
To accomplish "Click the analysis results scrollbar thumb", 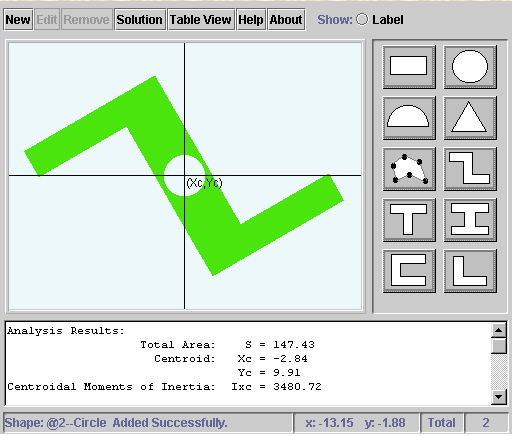I will pyautogui.click(x=499, y=346).
